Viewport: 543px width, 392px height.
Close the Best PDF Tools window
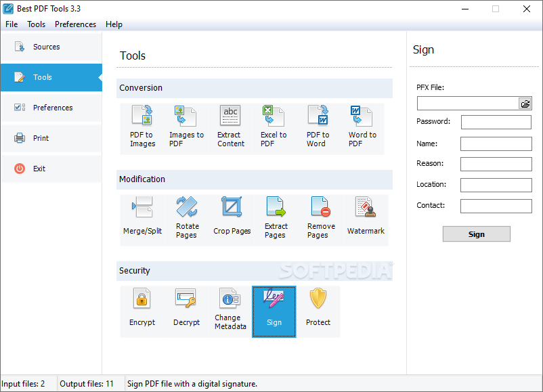point(526,9)
